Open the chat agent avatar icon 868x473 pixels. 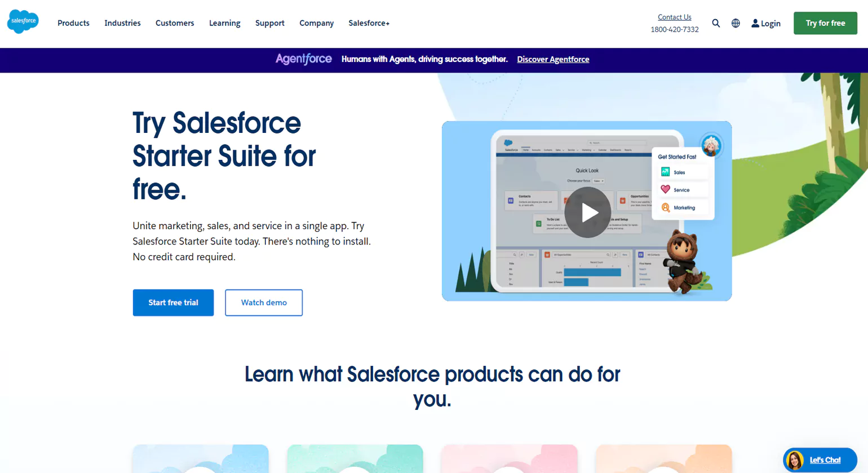(x=794, y=460)
